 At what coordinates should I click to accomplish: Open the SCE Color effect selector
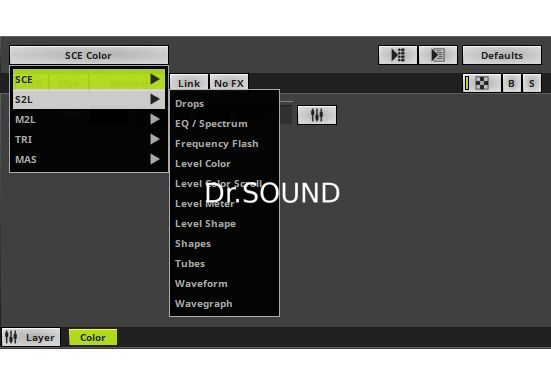coord(89,55)
